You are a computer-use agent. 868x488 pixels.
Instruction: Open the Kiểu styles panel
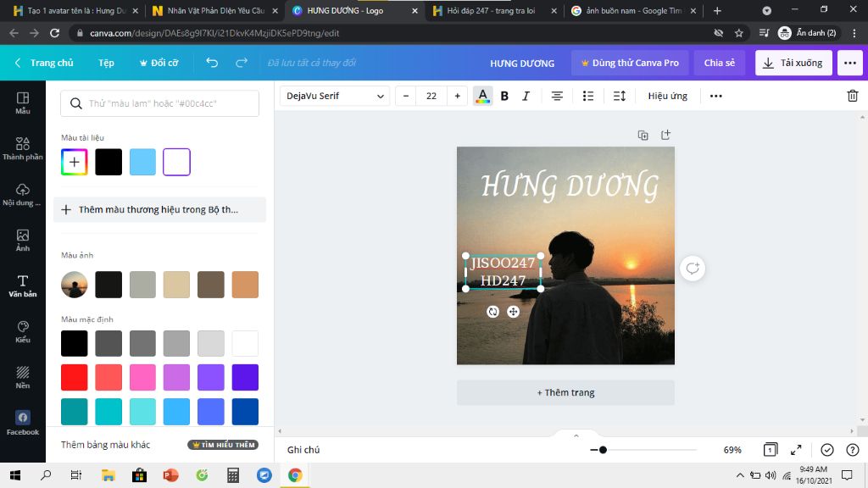point(23,332)
